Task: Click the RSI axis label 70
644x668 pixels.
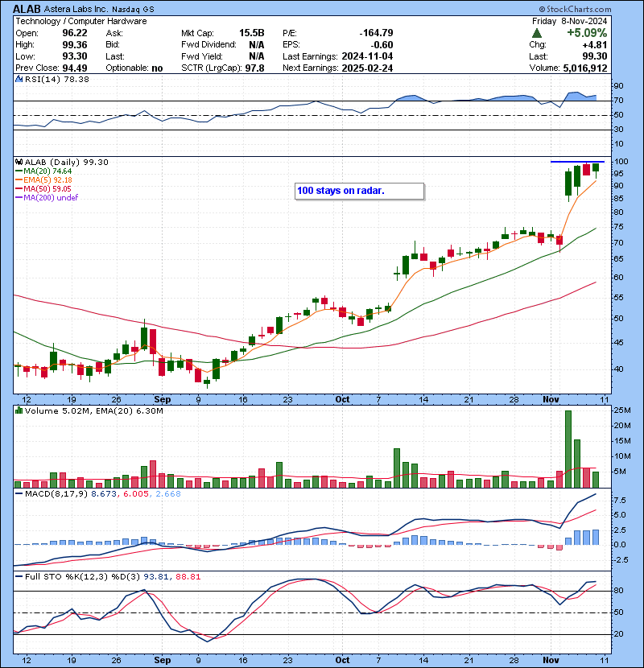Action: (618, 100)
